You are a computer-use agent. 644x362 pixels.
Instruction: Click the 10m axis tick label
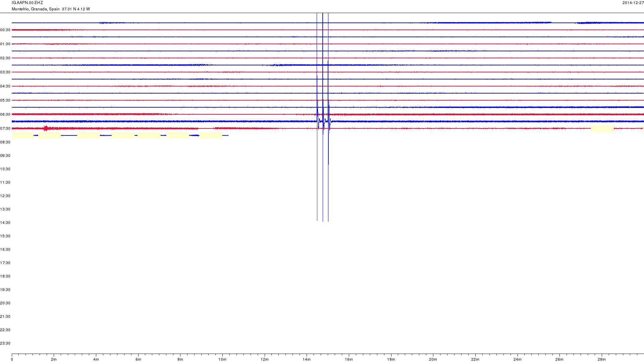[222, 359]
